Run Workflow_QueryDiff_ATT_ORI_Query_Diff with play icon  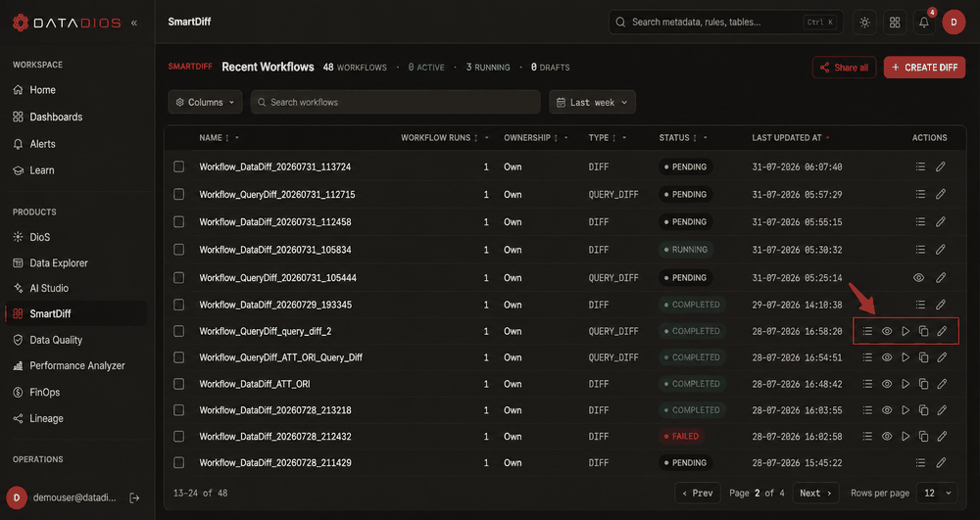tap(905, 357)
